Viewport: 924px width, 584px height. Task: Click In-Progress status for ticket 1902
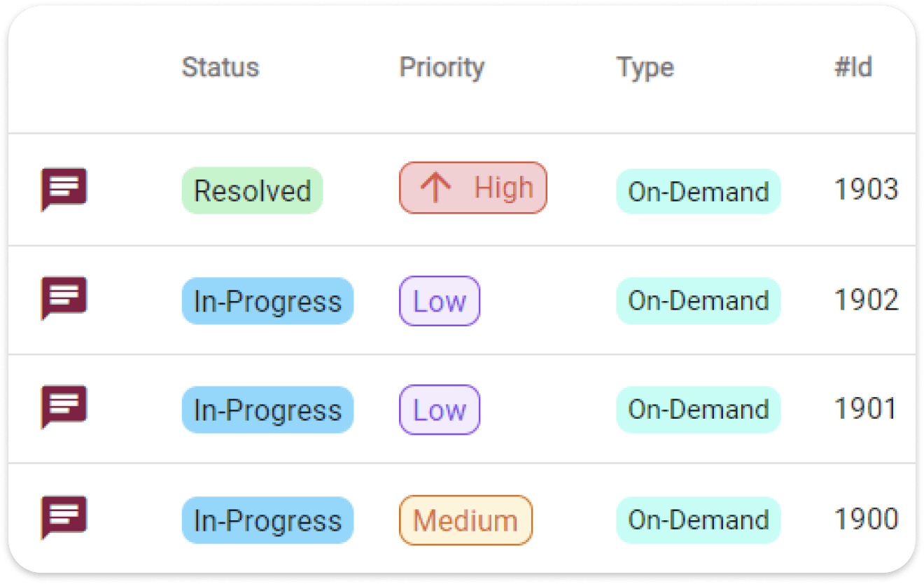point(267,301)
